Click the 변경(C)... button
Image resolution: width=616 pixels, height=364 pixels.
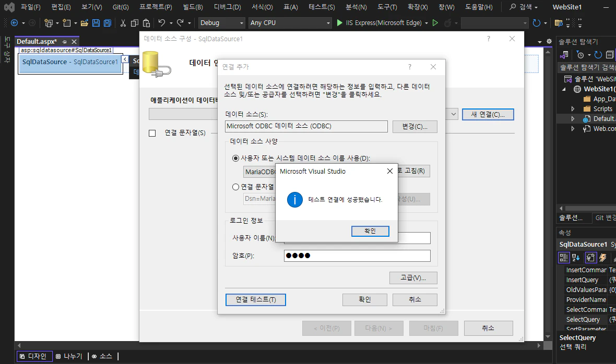pos(415,127)
